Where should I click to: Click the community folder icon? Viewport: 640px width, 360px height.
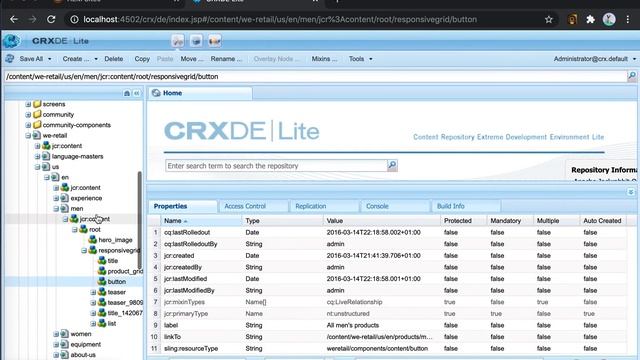(x=37, y=114)
